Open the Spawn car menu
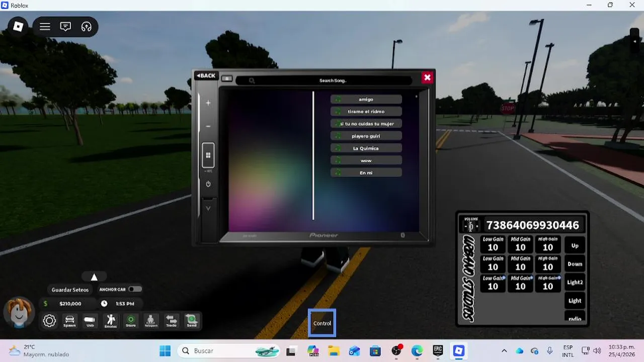Screen dimensions: 644x362 coord(69,321)
